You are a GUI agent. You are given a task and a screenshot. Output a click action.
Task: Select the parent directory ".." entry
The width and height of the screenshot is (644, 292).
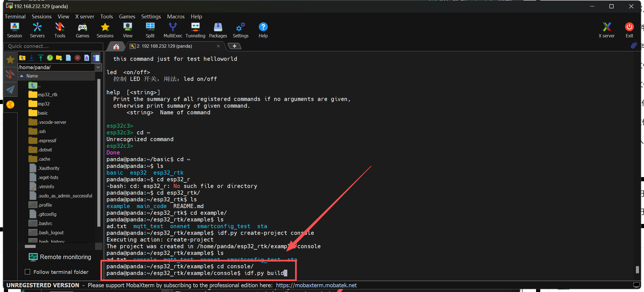35,85
